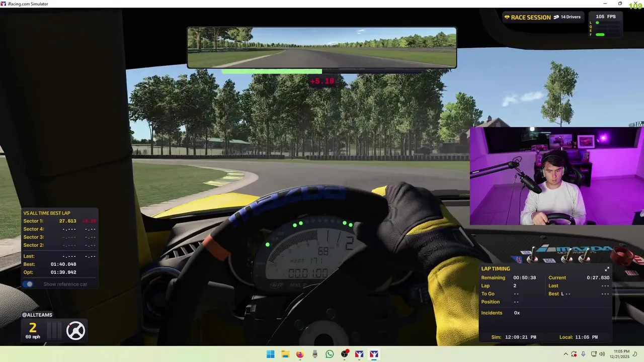Click the VS ALL TIME BEST LAP header
This screenshot has height=362, width=644.
click(46, 213)
